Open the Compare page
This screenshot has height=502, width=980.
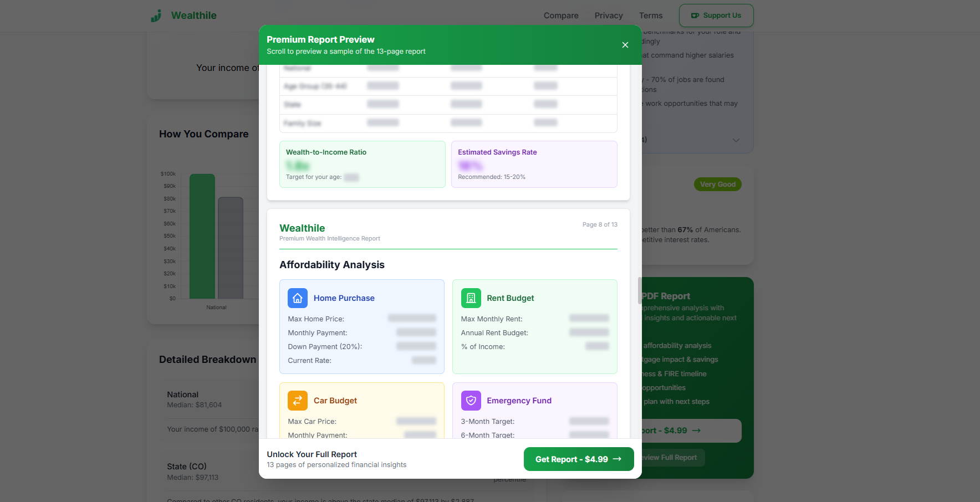pos(560,16)
